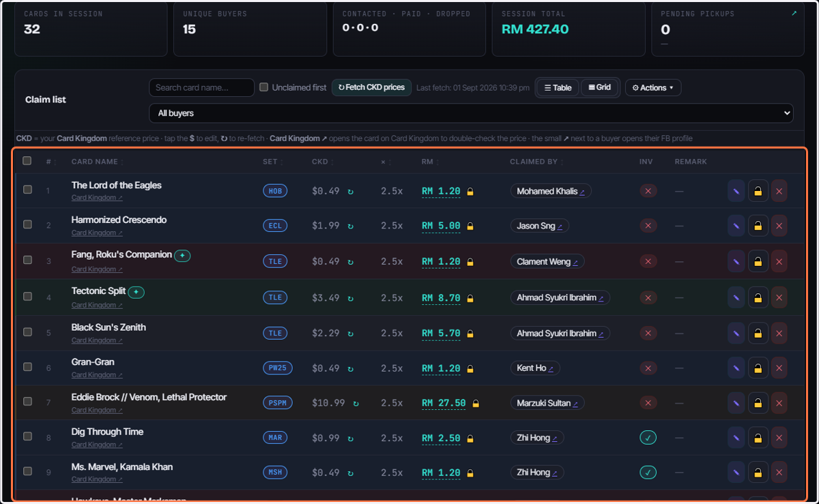Screen dimensions: 819x504
Task: Open the Actions dropdown menu
Action: pyautogui.click(x=653, y=87)
